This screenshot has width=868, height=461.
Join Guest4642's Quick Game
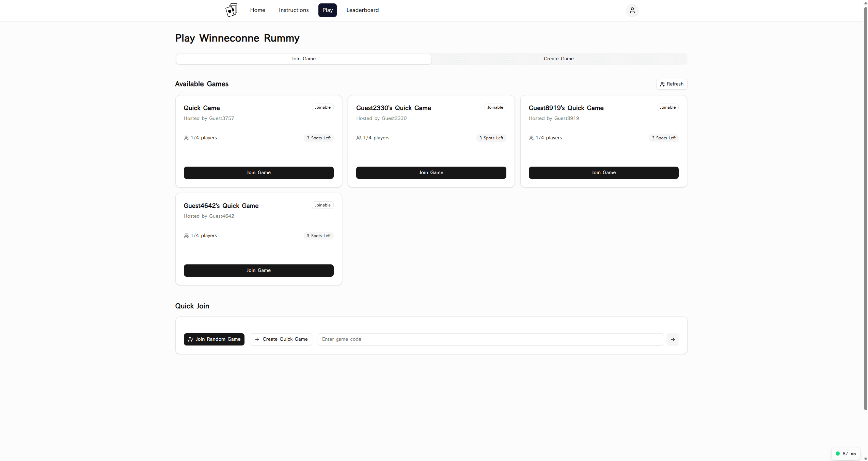258,270
